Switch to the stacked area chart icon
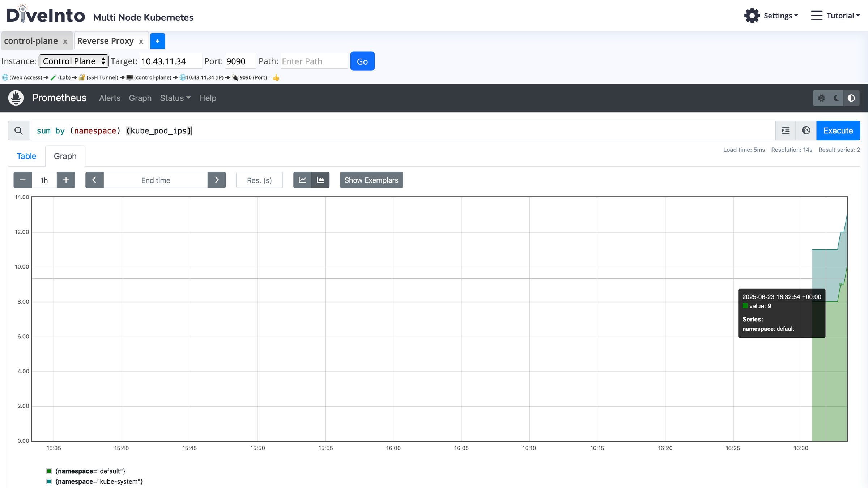The width and height of the screenshot is (868, 488). (x=320, y=180)
